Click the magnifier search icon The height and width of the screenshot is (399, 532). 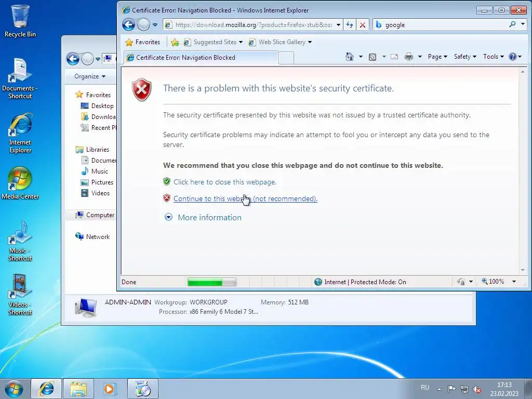point(512,24)
